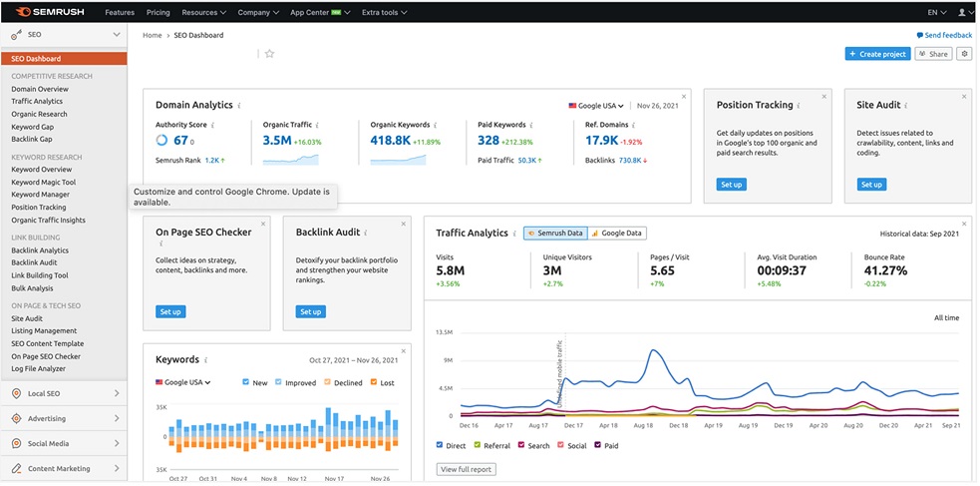This screenshot has height=486, width=980.
Task: Close the Site Audit widget
Action: (x=964, y=97)
